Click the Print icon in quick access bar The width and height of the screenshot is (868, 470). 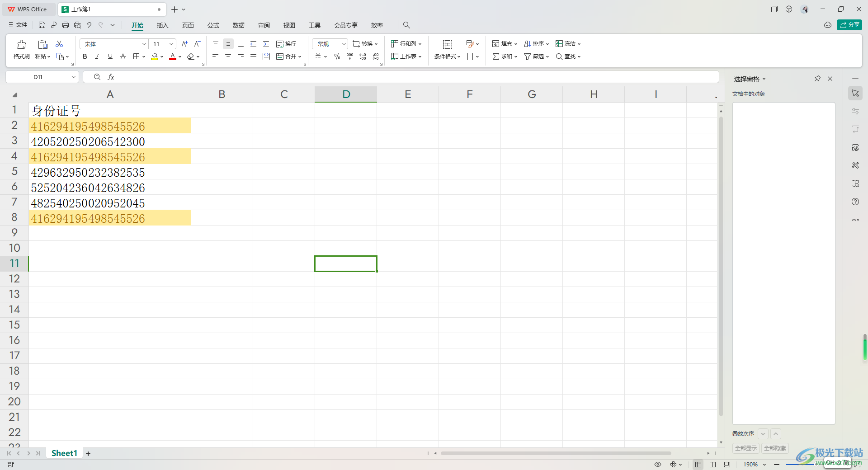point(66,25)
